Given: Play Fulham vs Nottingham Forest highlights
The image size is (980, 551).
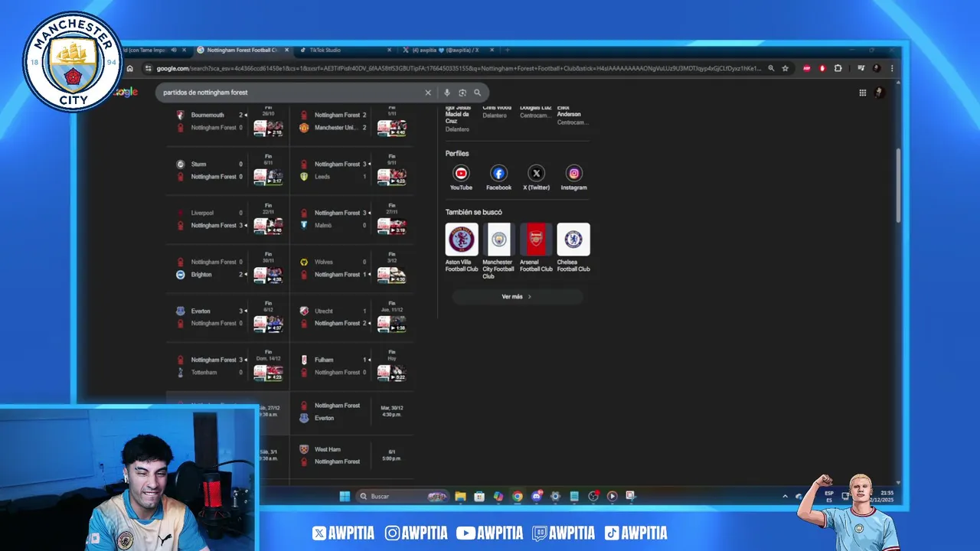Looking at the screenshot, I should [x=391, y=373].
